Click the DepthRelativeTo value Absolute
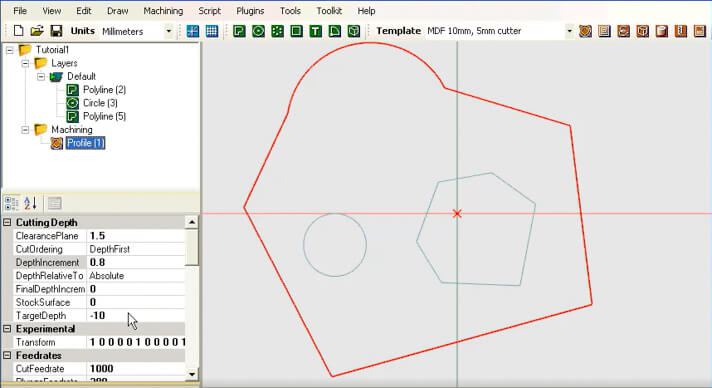712x388 pixels. coord(136,276)
